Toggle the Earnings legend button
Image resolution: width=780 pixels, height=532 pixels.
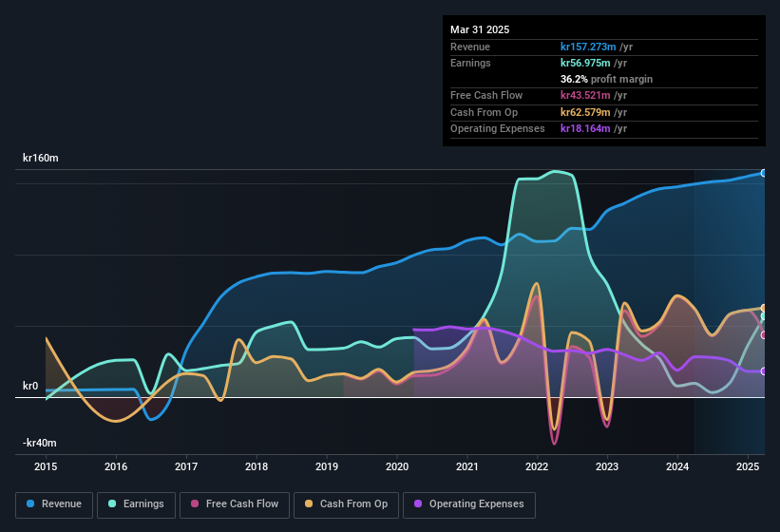(x=136, y=504)
